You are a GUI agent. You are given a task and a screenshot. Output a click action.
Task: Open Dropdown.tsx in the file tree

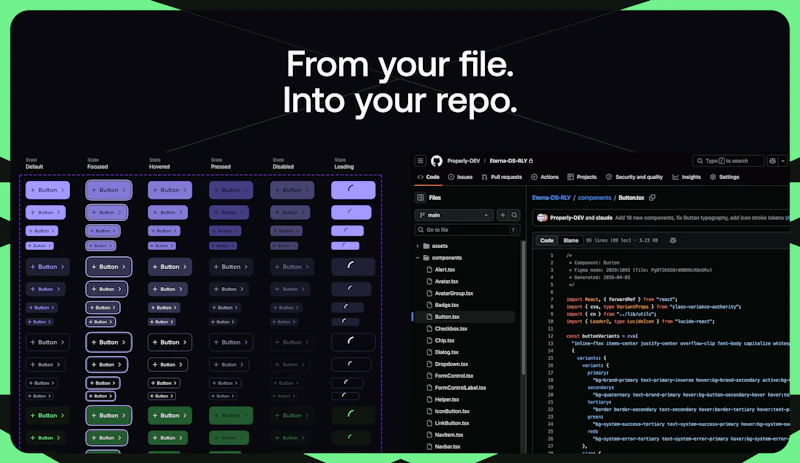[451, 364]
